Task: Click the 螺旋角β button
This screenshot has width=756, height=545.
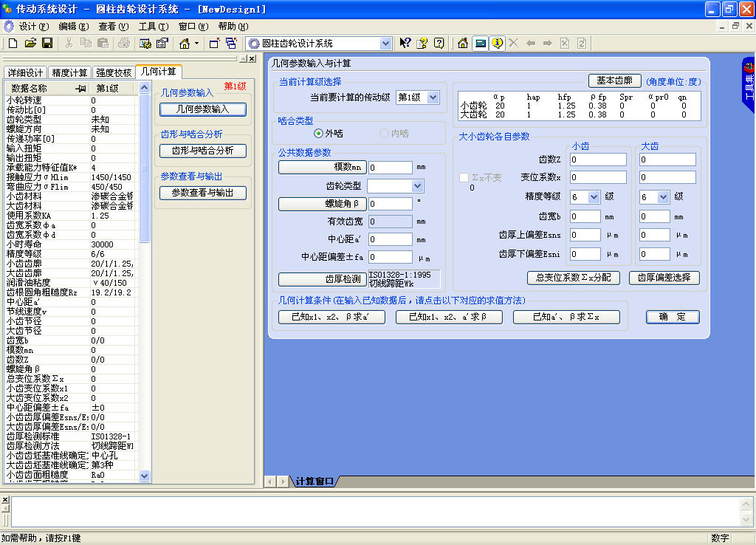Action: 322,204
